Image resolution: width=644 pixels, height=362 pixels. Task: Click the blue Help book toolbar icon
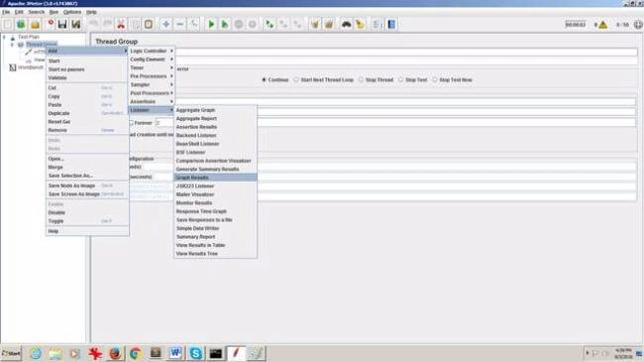(391, 24)
